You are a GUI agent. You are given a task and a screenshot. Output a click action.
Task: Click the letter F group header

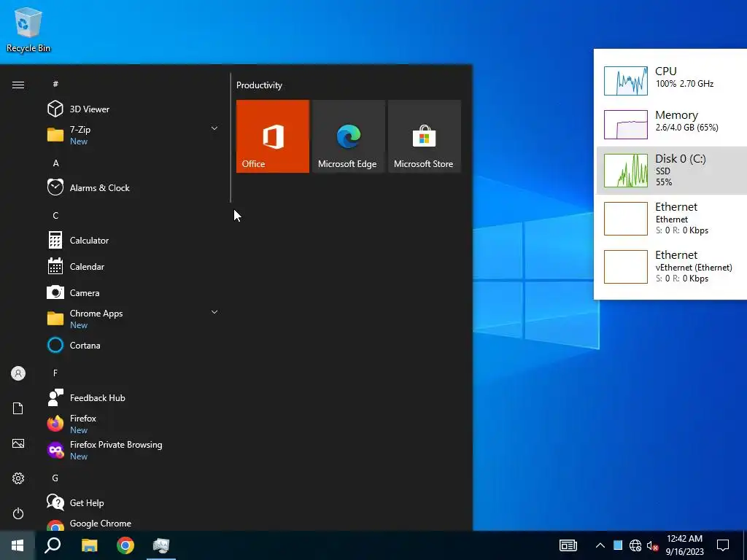coord(55,373)
